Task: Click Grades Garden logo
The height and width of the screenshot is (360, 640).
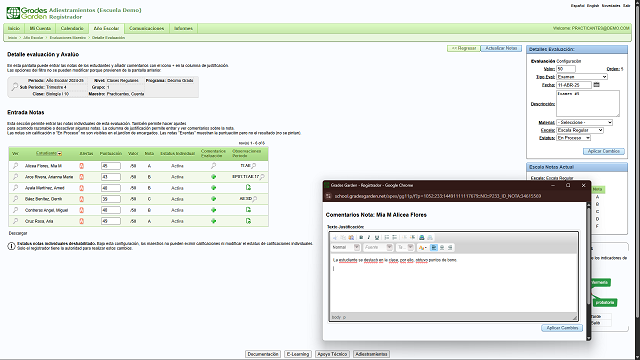Action: 27,13
